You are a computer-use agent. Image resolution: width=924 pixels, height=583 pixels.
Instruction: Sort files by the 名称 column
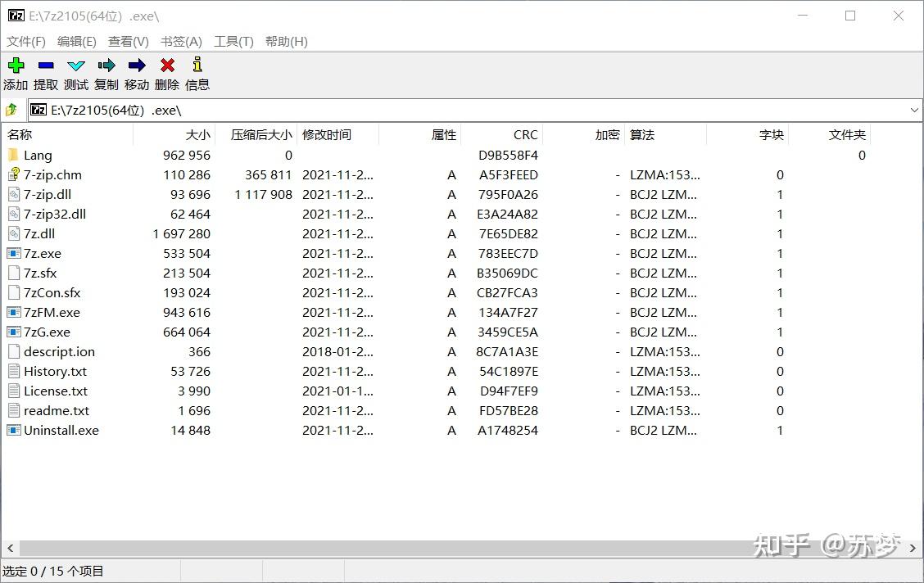click(x=20, y=134)
